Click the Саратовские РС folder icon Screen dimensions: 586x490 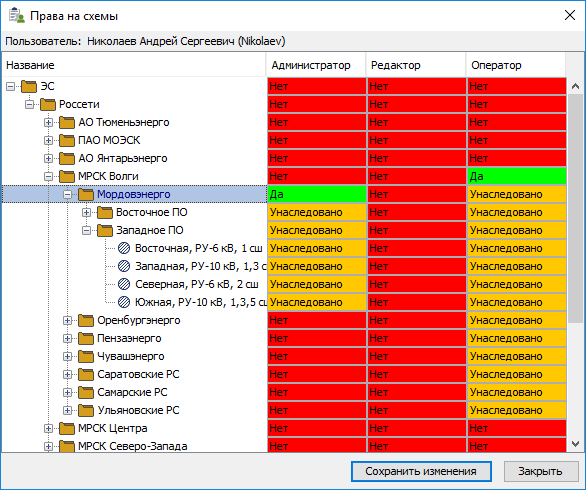tap(86, 374)
